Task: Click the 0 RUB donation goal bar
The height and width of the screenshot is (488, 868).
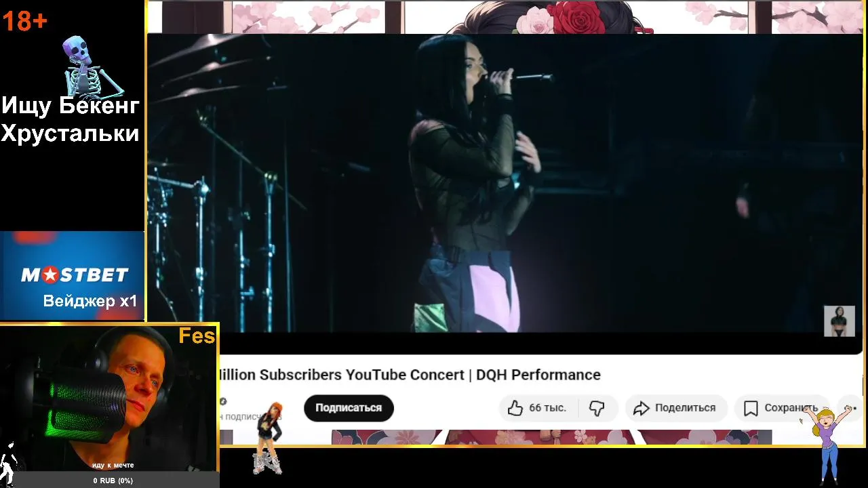Action: 113,481
